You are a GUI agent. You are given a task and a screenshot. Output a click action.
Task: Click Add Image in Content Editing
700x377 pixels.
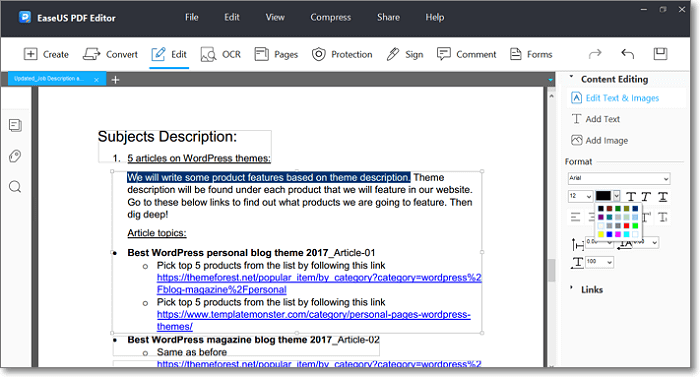click(600, 140)
